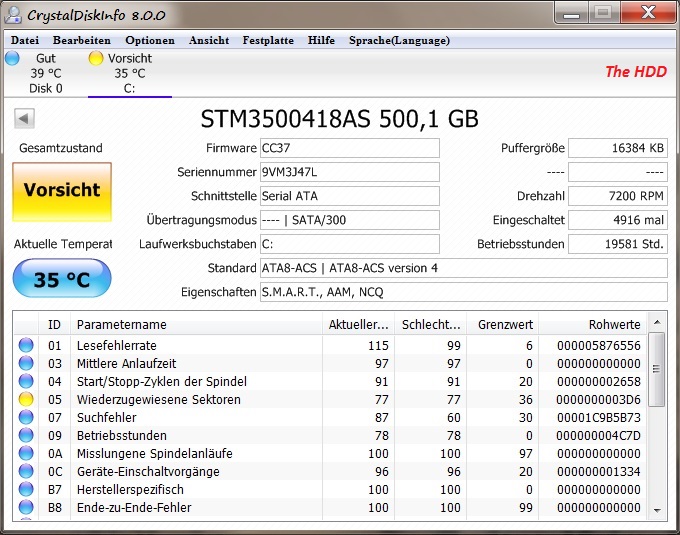Click the Laufwerksbuchstaben field C:
Viewport: 680px width, 535px height.
click(x=350, y=244)
